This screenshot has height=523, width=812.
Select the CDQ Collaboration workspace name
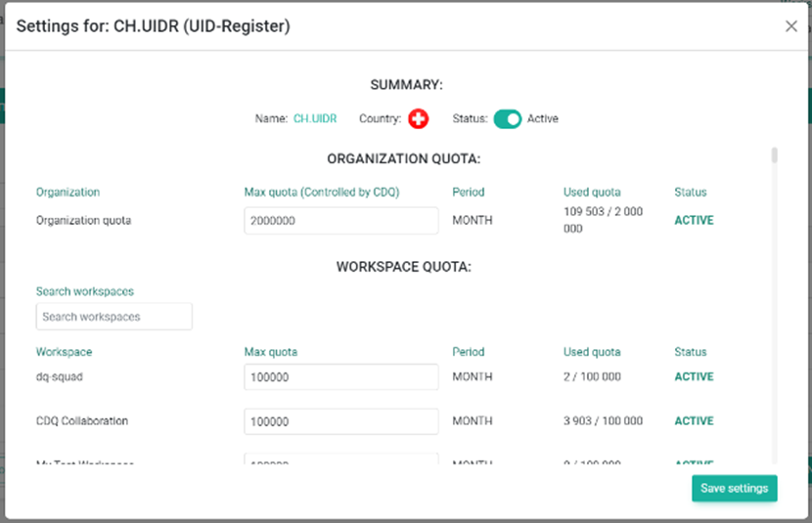pyautogui.click(x=82, y=420)
